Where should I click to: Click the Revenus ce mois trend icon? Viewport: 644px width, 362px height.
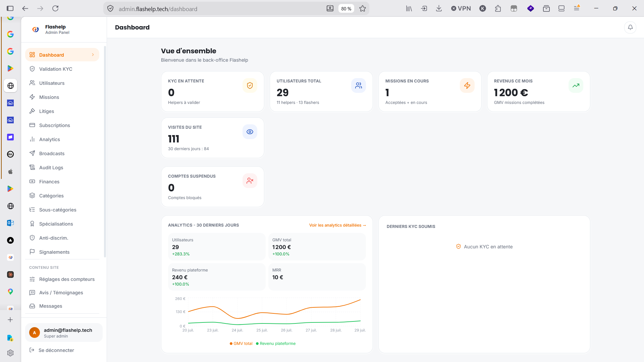click(x=576, y=85)
